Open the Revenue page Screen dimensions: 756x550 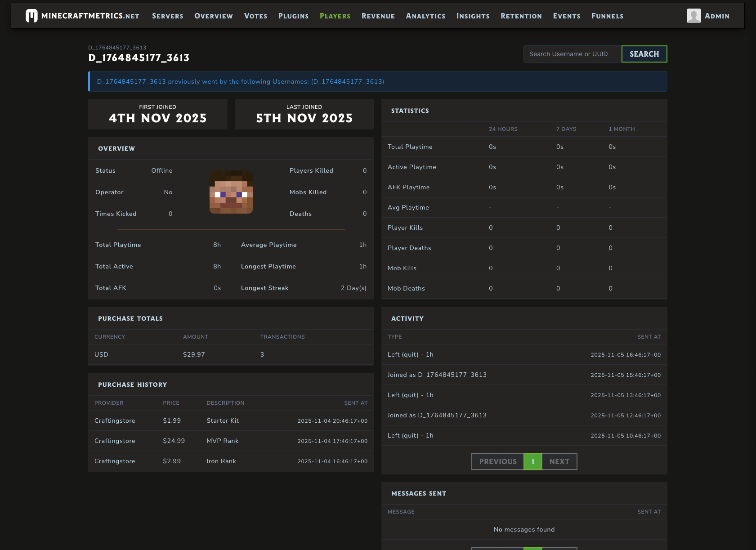[x=378, y=16]
